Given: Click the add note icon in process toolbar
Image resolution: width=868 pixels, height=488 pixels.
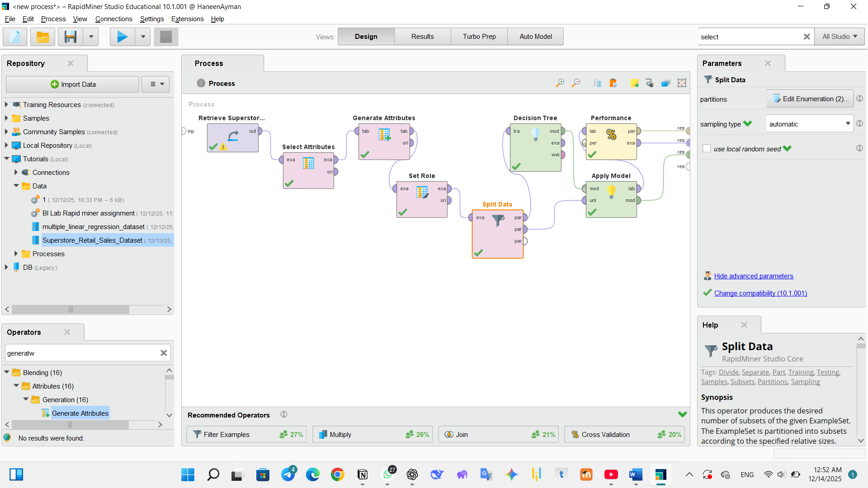Looking at the screenshot, I should (x=634, y=83).
